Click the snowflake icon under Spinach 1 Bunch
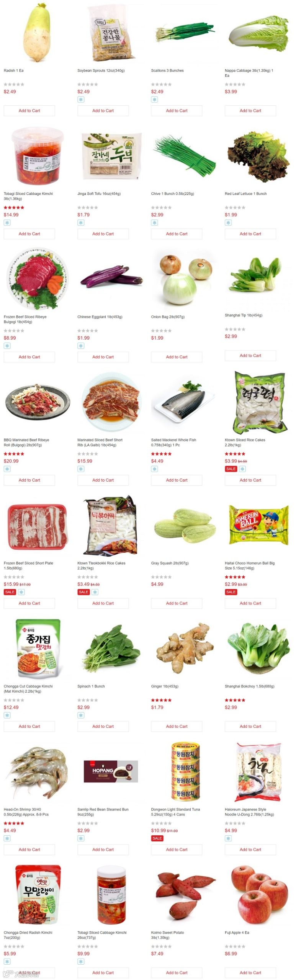Image resolution: width=296 pixels, height=980 pixels. coord(80,715)
